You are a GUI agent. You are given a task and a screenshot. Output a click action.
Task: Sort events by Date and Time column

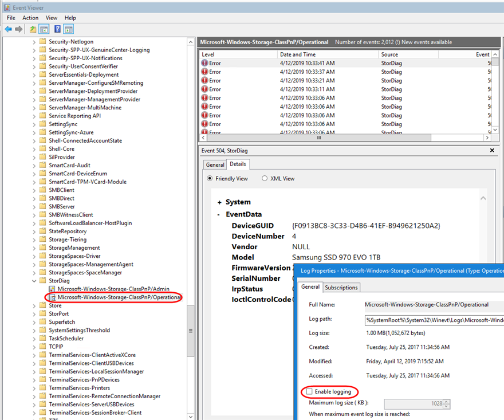pyautogui.click(x=328, y=54)
